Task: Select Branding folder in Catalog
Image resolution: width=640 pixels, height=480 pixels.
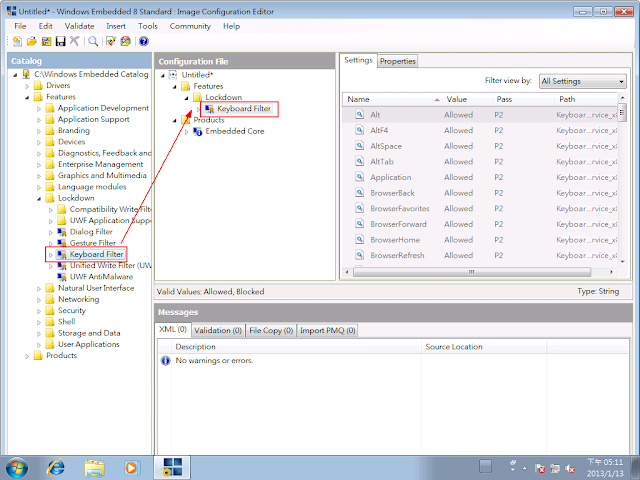Action: point(74,131)
